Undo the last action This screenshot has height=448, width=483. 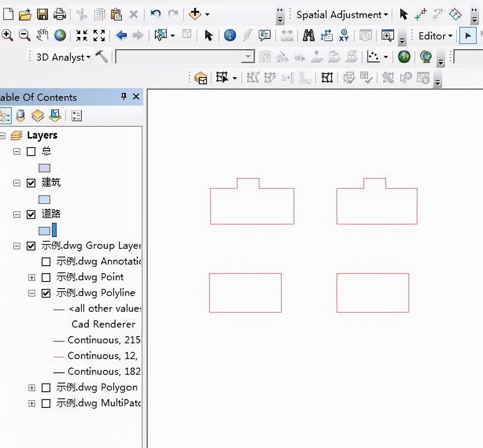(x=155, y=14)
